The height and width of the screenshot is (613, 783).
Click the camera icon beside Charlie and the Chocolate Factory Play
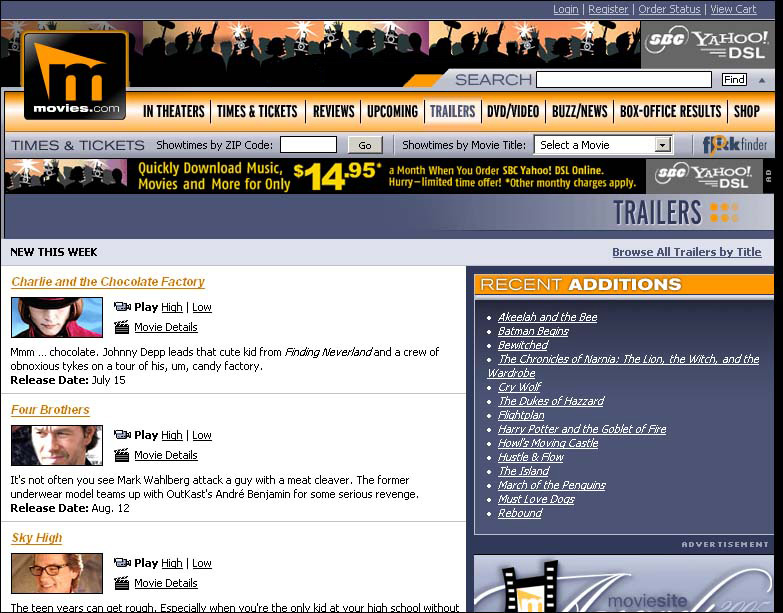coord(122,306)
